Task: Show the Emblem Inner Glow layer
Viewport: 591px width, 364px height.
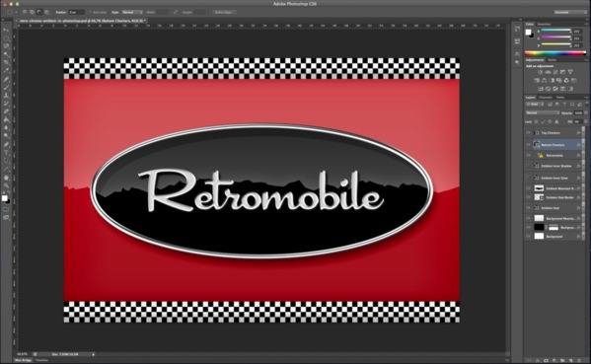Action: (528, 178)
